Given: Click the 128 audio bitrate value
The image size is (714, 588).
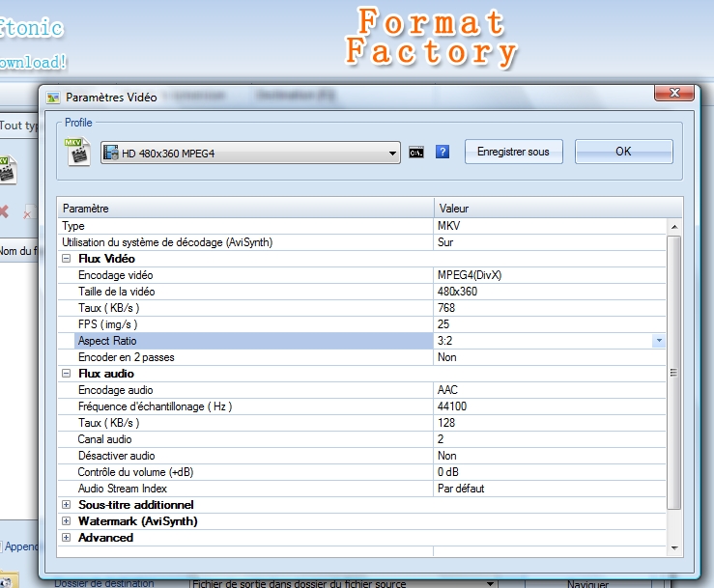Looking at the screenshot, I should click(550, 422).
